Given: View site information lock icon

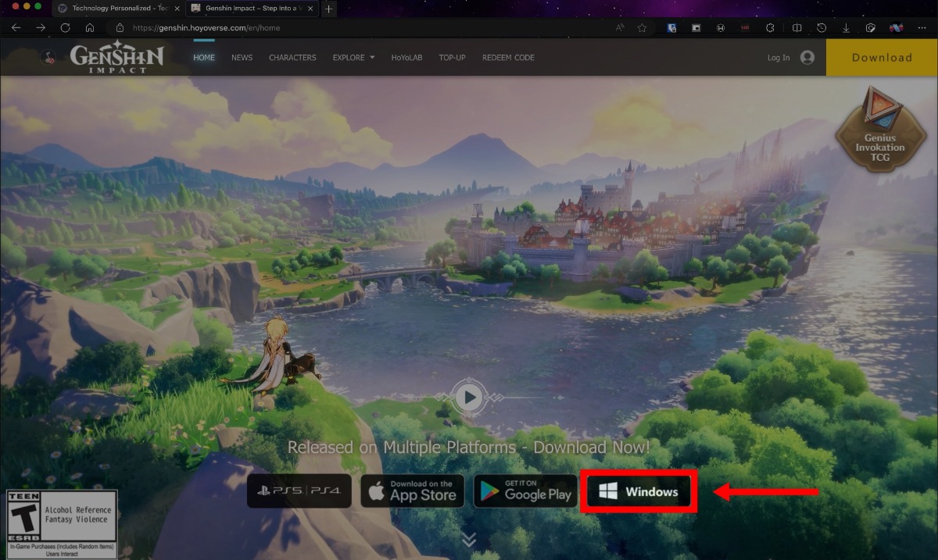Looking at the screenshot, I should (x=120, y=27).
